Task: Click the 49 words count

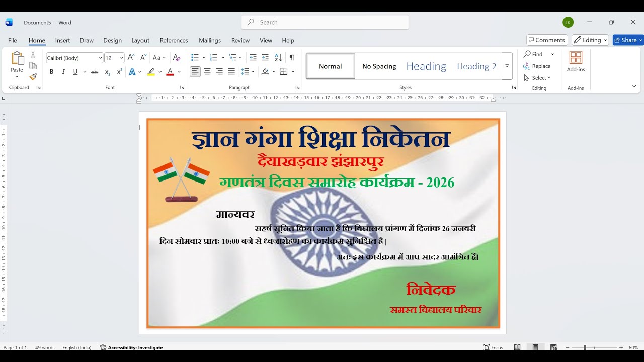Action: 45,347
